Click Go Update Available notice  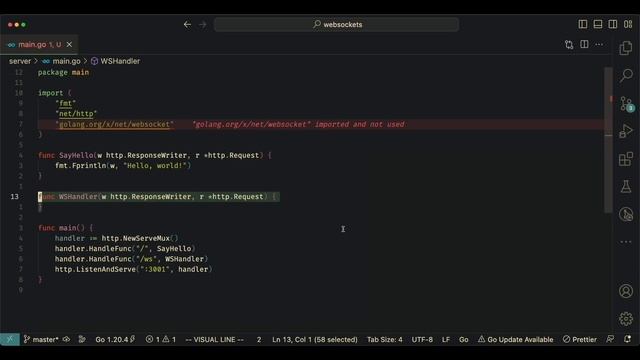click(516, 340)
